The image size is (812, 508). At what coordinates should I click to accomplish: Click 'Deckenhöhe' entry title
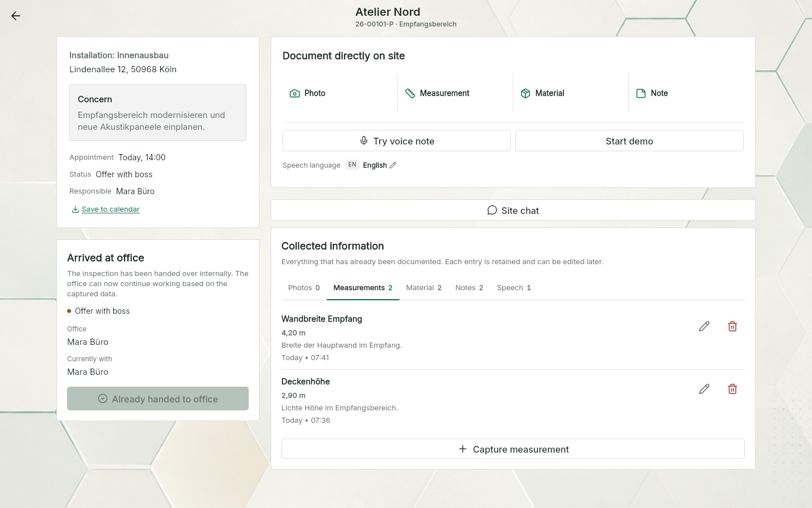306,382
